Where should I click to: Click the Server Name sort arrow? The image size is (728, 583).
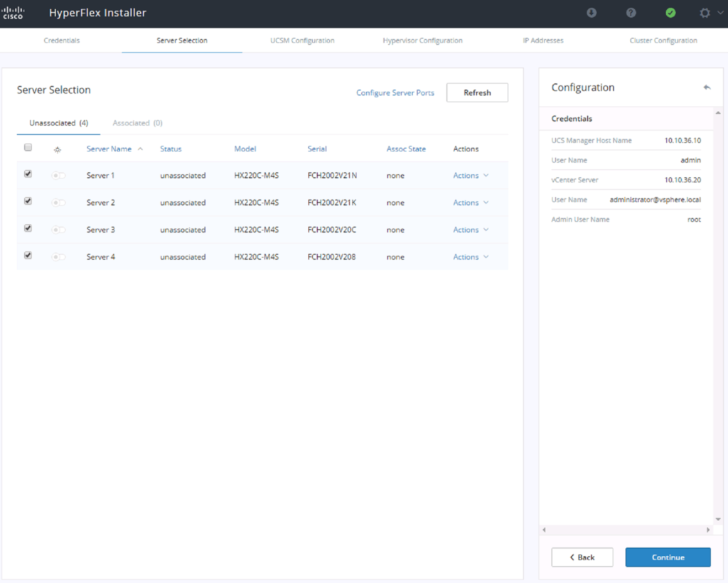tap(140, 149)
